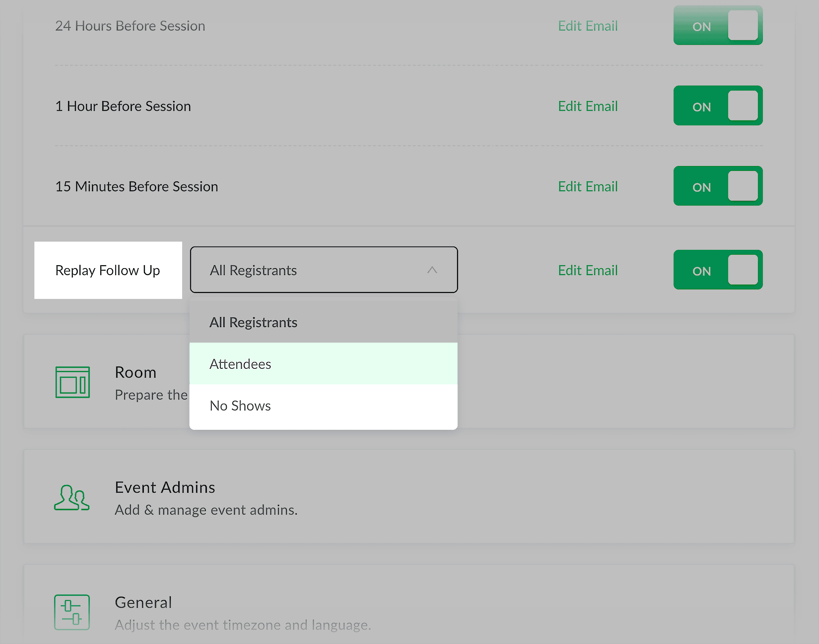Turn off the 15 Minutes Before Session email

pos(717,186)
